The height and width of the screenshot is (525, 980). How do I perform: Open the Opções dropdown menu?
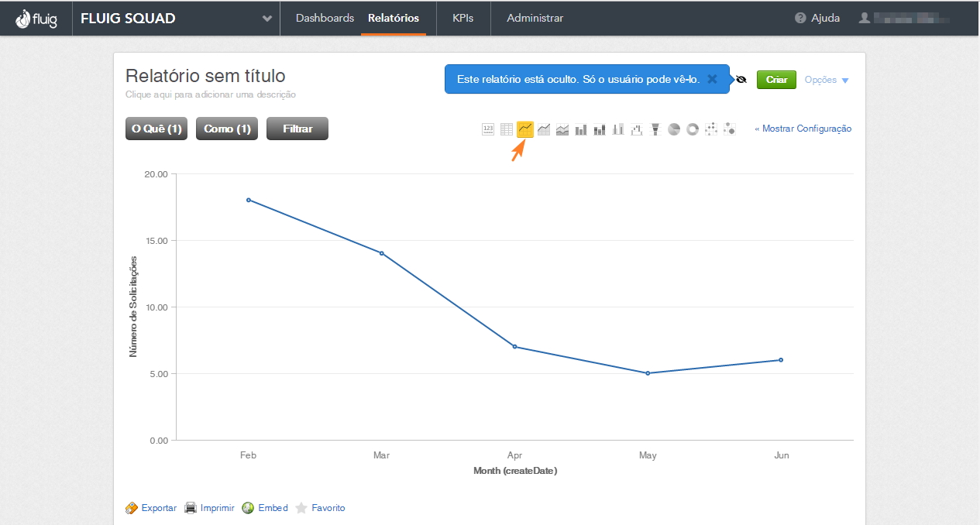click(x=827, y=80)
